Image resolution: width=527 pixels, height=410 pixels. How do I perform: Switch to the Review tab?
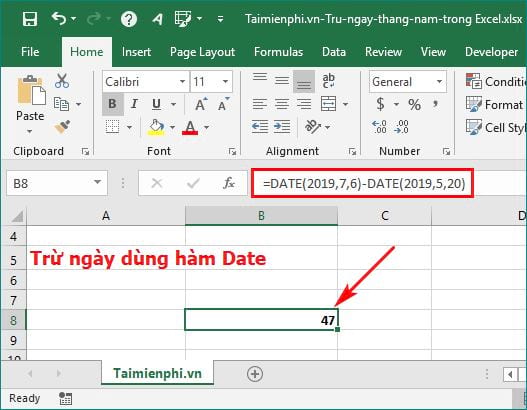[x=383, y=52]
